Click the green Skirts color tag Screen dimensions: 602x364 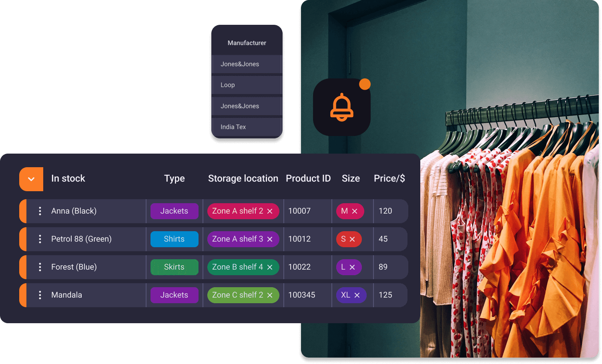[x=174, y=267]
